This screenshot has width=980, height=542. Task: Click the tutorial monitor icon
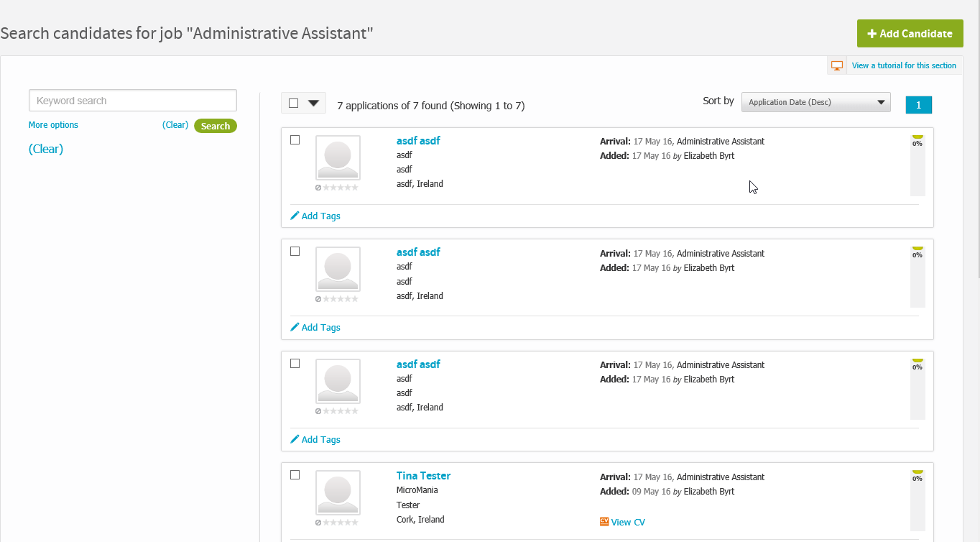coord(836,65)
